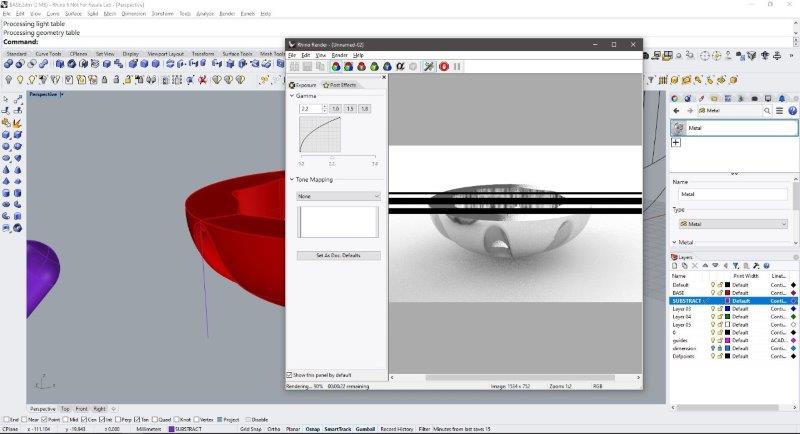Switch to Front viewport tab

tap(82, 409)
